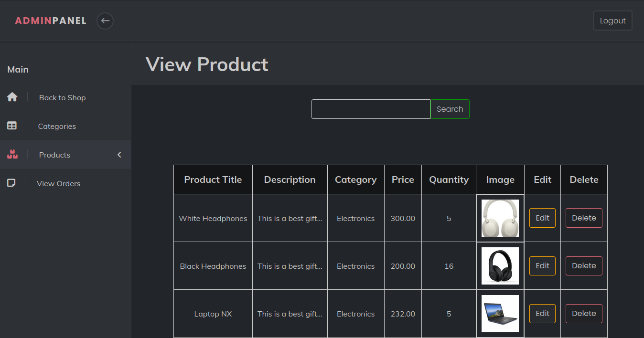Select Products in the sidebar
This screenshot has width=644, height=338.
point(54,155)
